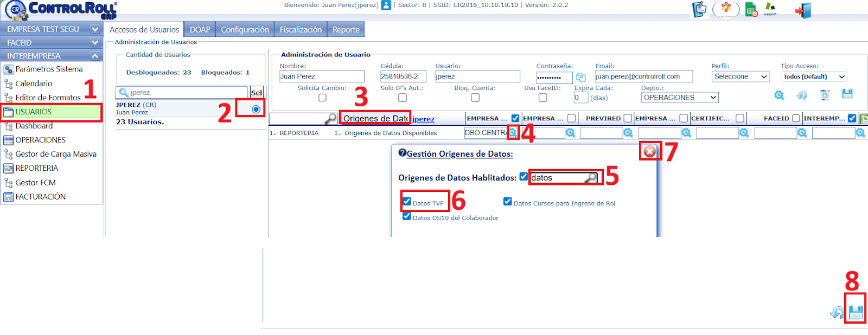Expand the Depto. OPERACIONES dropdown
Image resolution: width=868 pixels, height=335 pixels.
click(x=680, y=98)
